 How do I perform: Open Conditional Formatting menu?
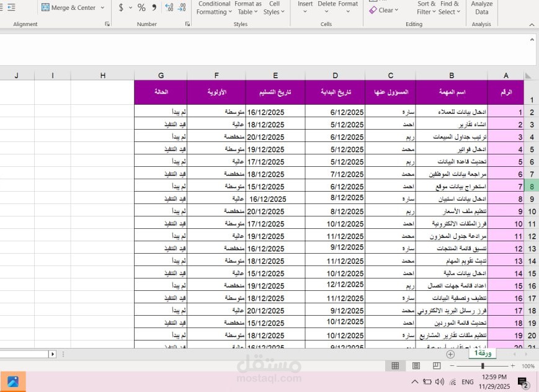[x=214, y=8]
